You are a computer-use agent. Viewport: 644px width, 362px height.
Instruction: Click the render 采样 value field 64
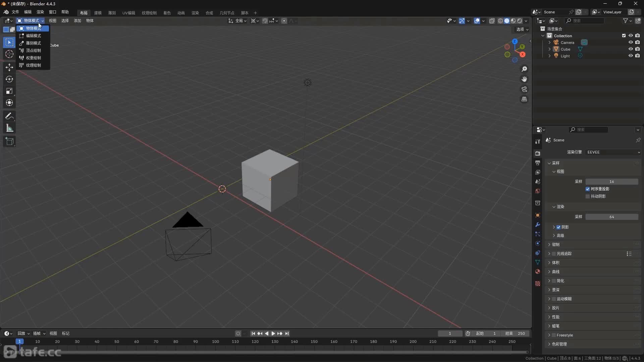(611, 217)
